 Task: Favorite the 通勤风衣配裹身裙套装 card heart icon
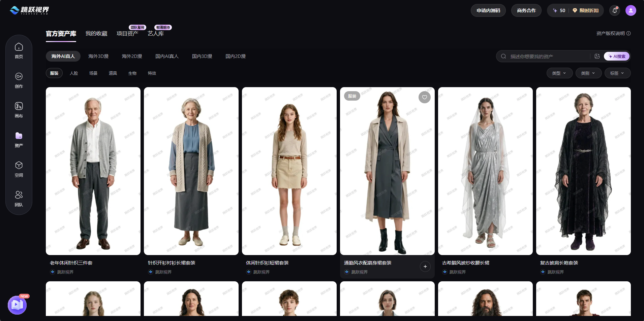tap(425, 97)
